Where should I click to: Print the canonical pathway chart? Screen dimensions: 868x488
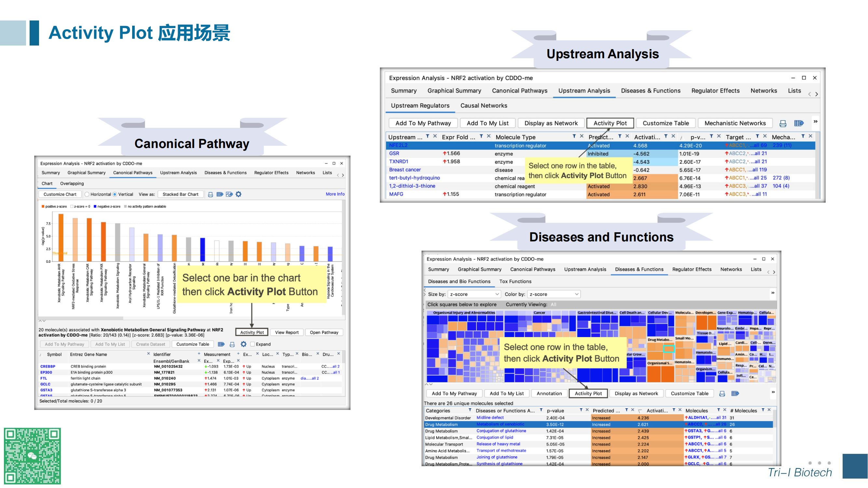210,194
